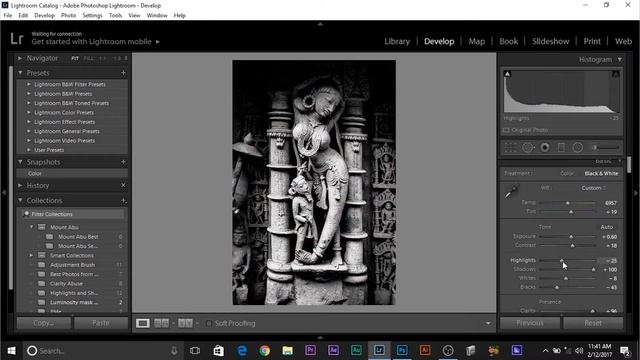The width and height of the screenshot is (640, 360).
Task: Select the Red Eye Correction tool
Action: pos(544,147)
